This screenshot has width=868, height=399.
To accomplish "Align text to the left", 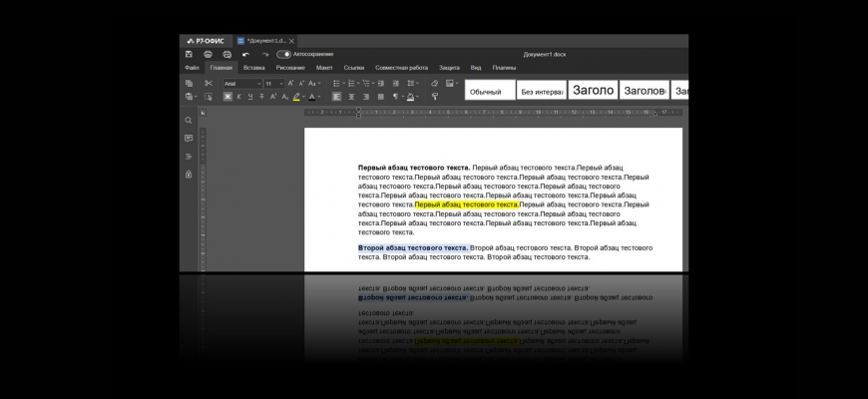I will point(336,97).
